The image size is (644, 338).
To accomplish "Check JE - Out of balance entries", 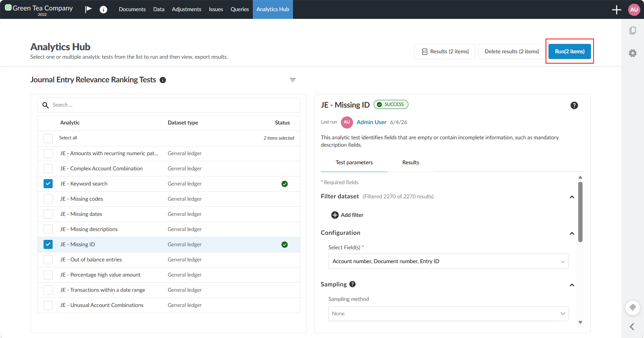I will (48, 260).
